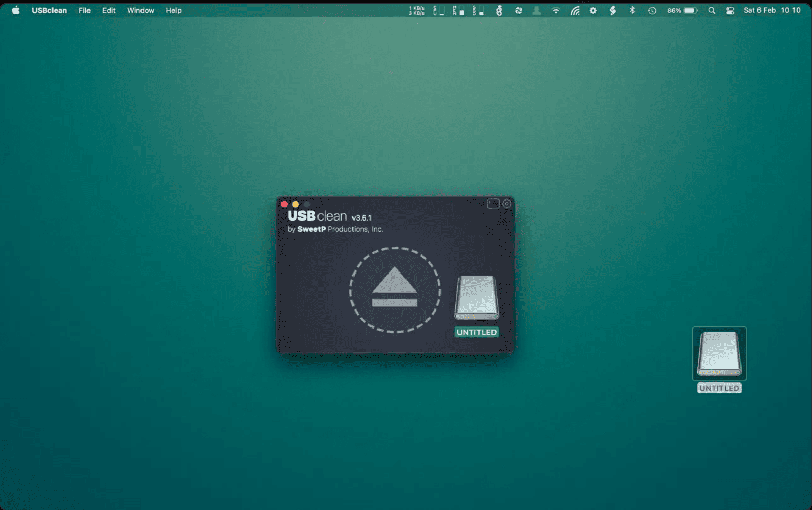Select the UNTITLED drive on the desktop
Viewport: 812px width, 510px height.
pos(719,360)
